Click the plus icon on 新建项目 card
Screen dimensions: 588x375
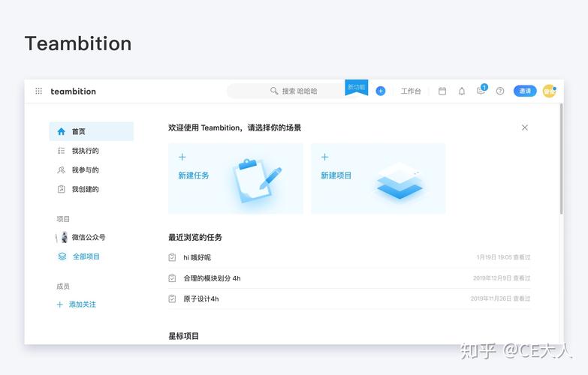click(x=324, y=157)
